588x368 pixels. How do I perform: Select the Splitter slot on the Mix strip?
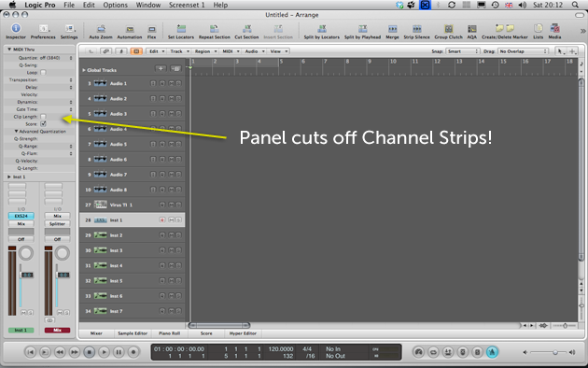click(57, 224)
